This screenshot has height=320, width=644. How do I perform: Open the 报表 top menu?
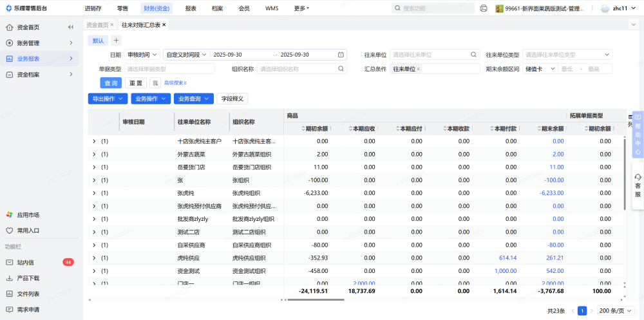point(191,8)
